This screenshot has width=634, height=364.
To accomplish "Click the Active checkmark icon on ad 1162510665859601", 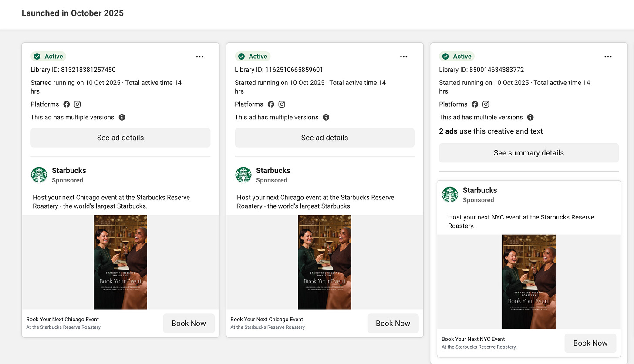I will [x=241, y=57].
